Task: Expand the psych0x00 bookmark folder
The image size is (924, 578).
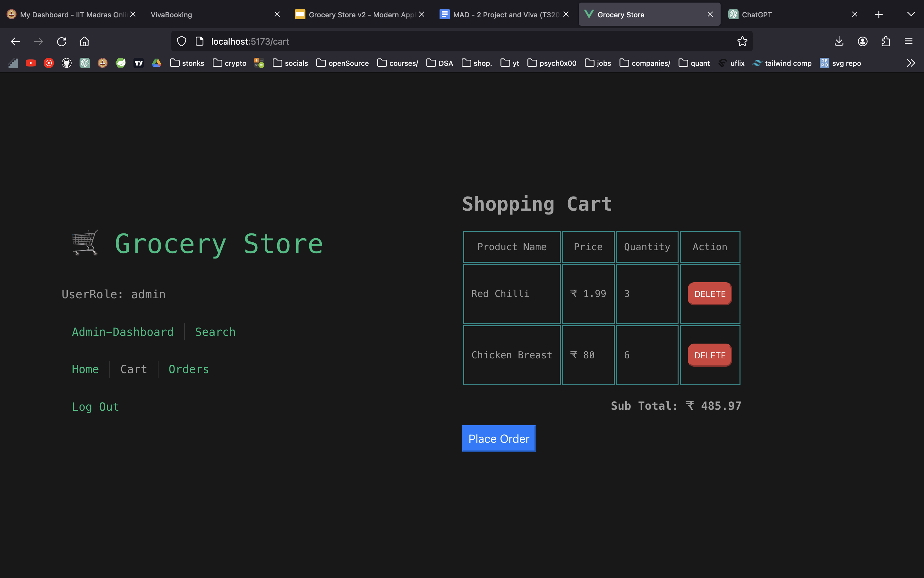Action: click(552, 63)
